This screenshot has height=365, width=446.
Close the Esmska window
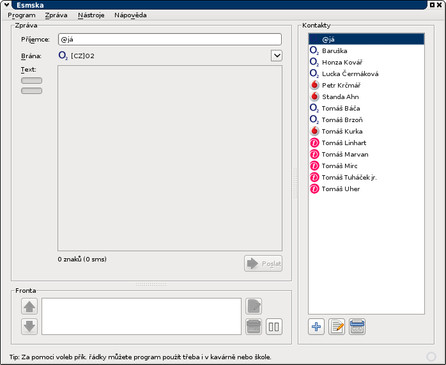(x=439, y=5)
